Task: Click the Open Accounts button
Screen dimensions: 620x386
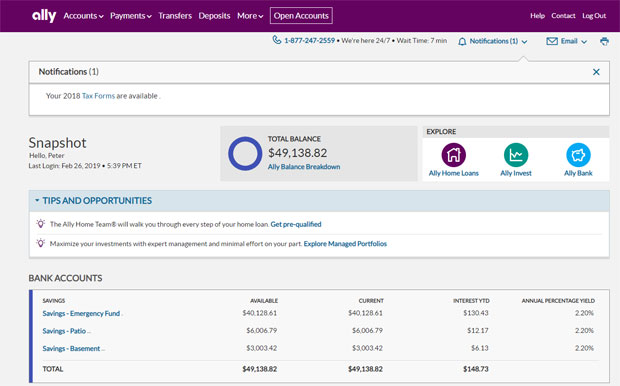Action: [301, 16]
